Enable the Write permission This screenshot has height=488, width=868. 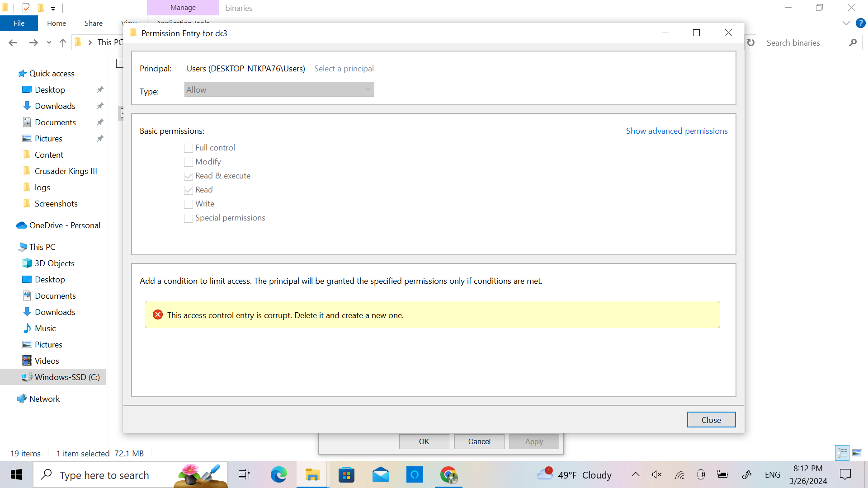(x=188, y=204)
